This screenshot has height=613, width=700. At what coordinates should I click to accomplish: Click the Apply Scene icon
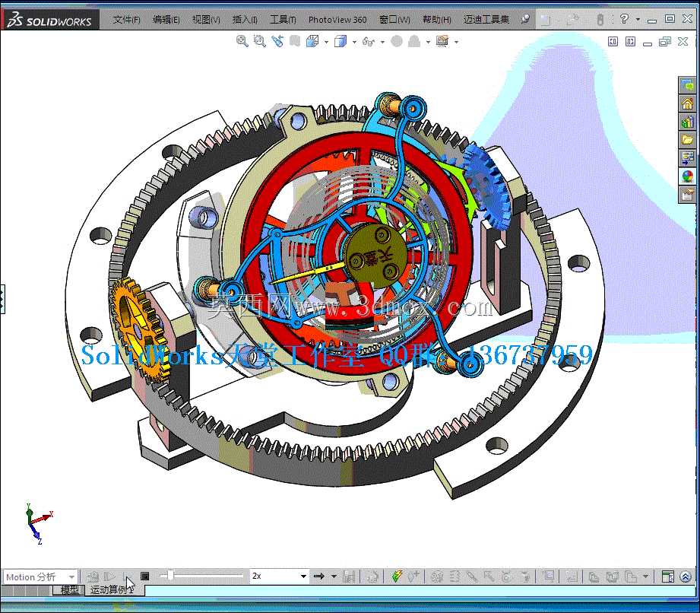pos(414,42)
